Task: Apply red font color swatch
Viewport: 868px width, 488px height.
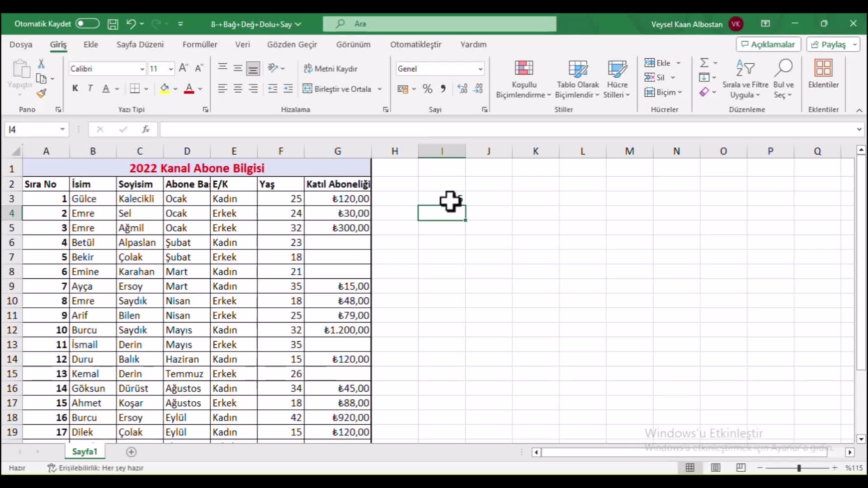Action: [x=189, y=89]
